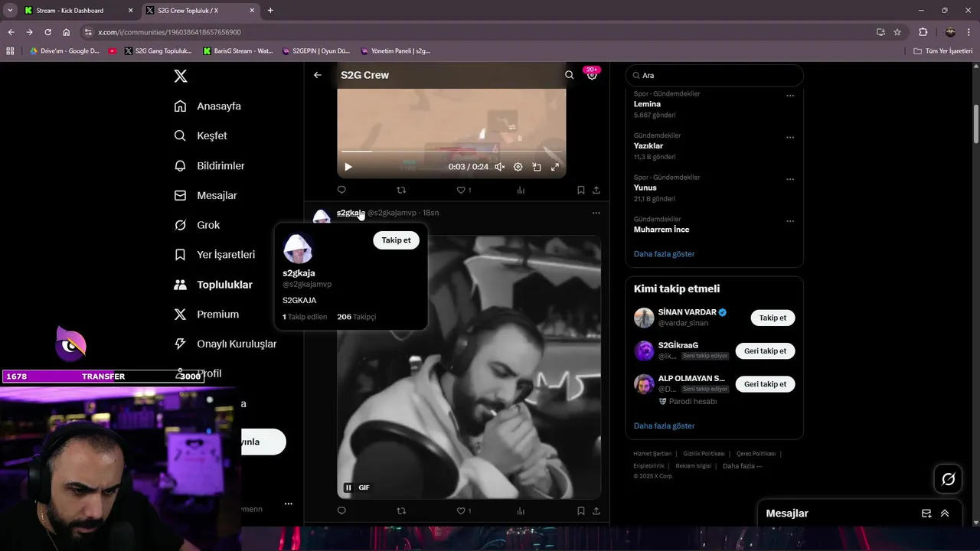Repost the GIF post

401,510
